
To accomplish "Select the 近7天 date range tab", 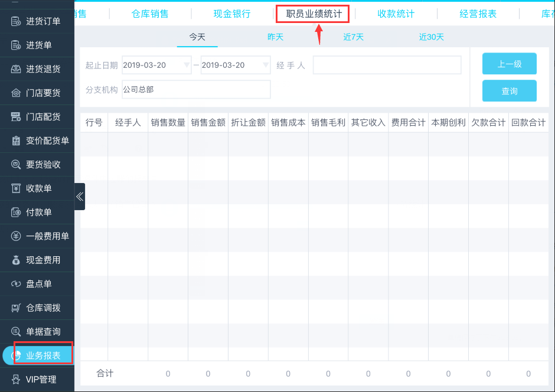I will (353, 37).
